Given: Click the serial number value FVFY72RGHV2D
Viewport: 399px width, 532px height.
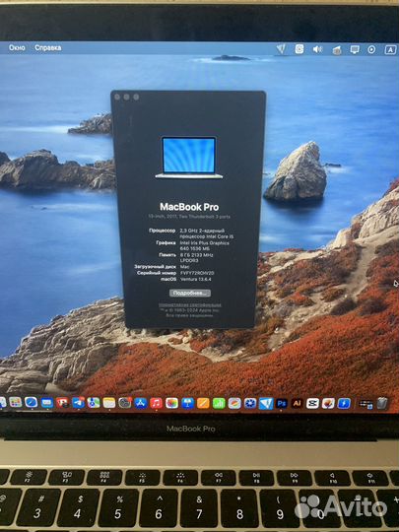Looking at the screenshot, I should [197, 273].
